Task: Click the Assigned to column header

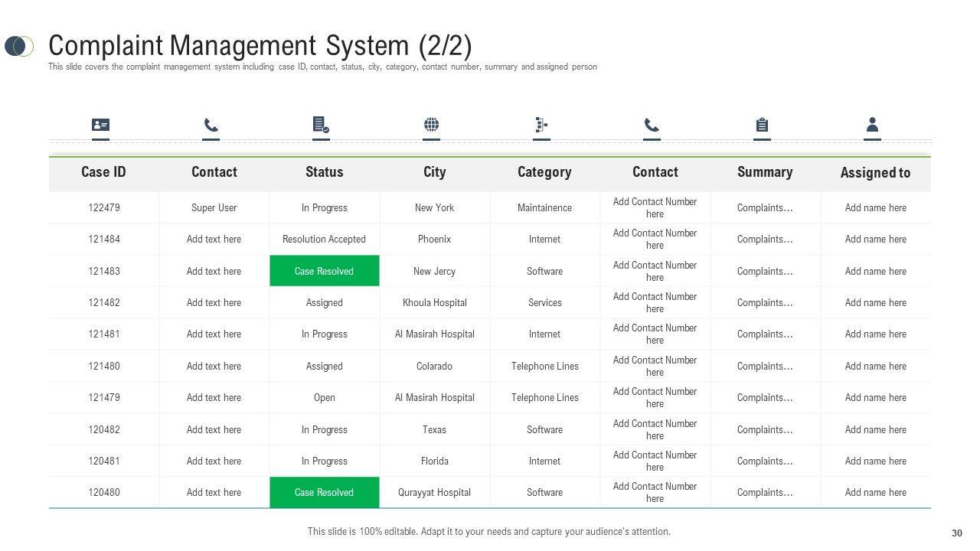Action: tap(875, 173)
